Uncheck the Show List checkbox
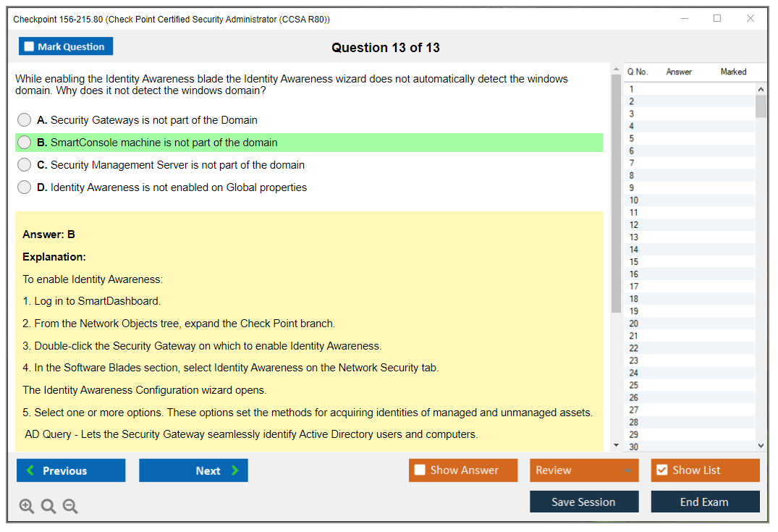This screenshot has height=532, width=778. coord(661,470)
